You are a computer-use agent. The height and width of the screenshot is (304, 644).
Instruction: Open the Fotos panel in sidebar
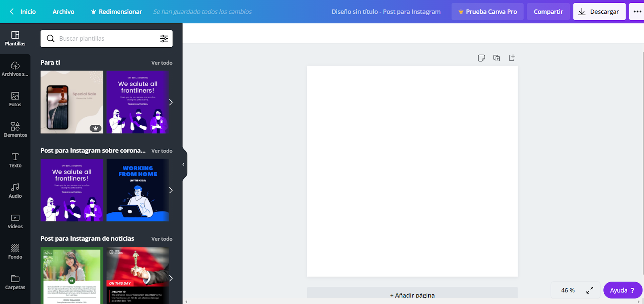[x=15, y=99]
